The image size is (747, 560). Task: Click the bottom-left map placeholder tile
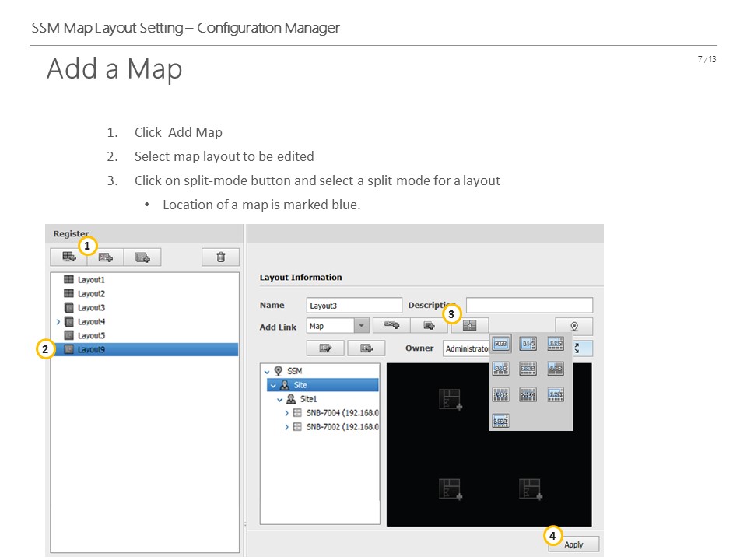pos(451,489)
